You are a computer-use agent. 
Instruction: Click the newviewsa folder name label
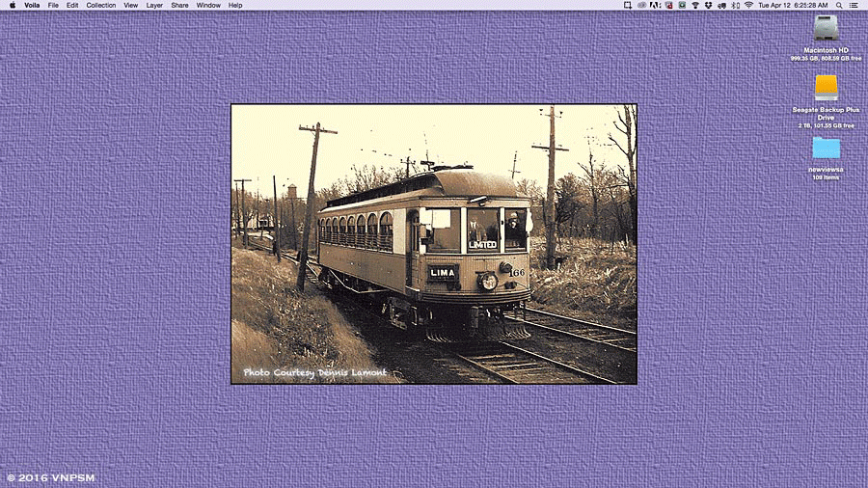[826, 170]
